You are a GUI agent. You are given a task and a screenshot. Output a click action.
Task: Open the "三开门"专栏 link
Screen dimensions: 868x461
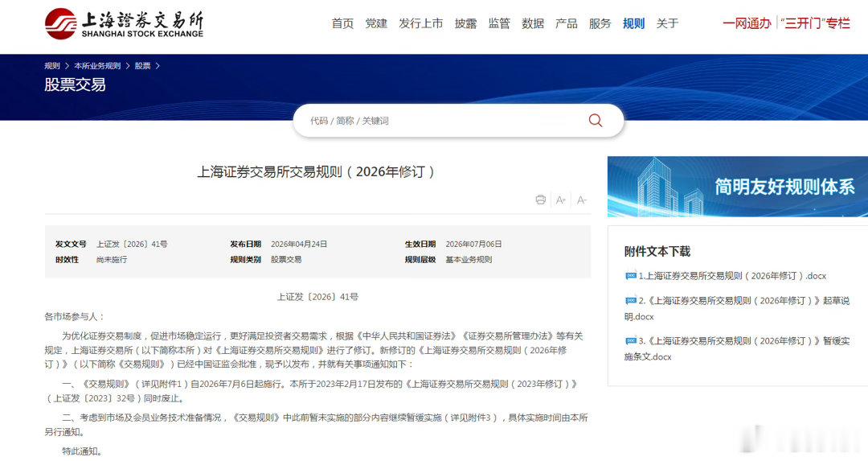[x=815, y=23]
